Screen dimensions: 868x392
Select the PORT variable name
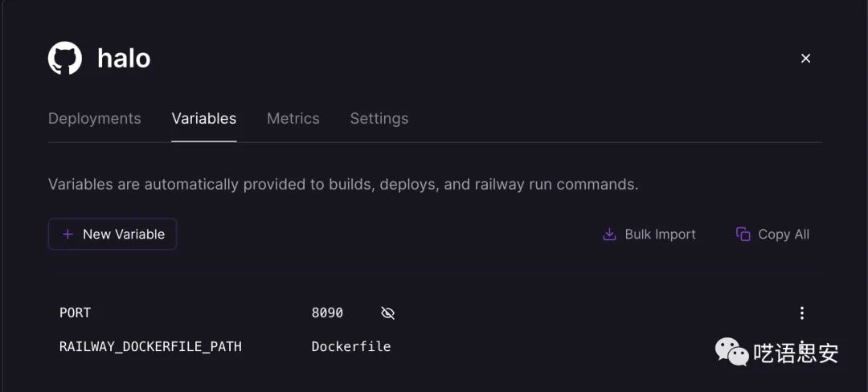[76, 313]
